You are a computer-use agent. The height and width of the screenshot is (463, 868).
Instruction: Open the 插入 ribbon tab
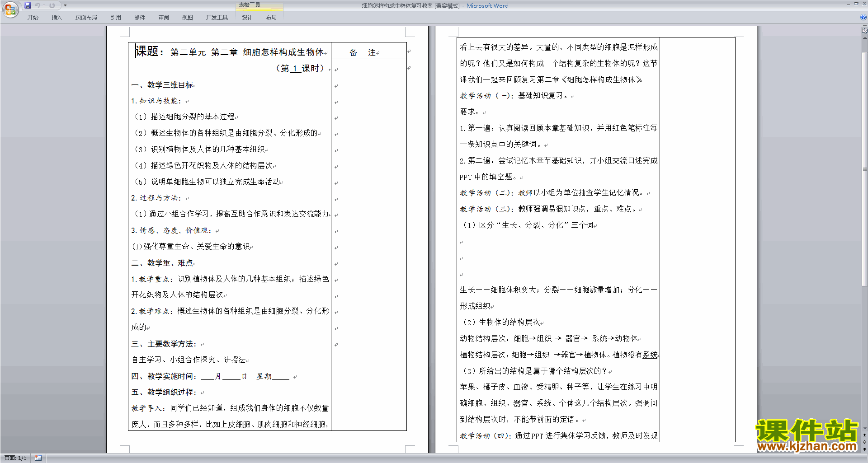click(57, 17)
